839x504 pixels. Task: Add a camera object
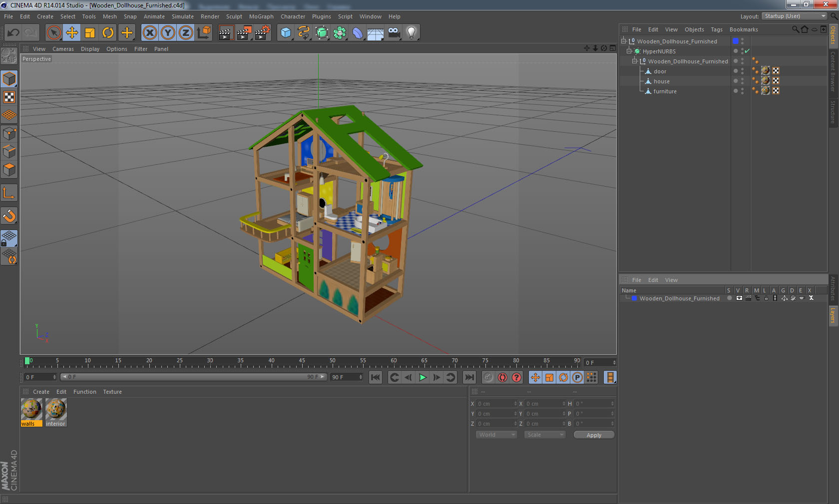point(394,33)
